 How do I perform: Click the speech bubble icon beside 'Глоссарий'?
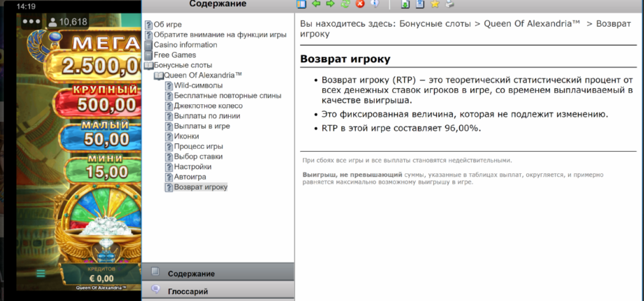(x=155, y=289)
